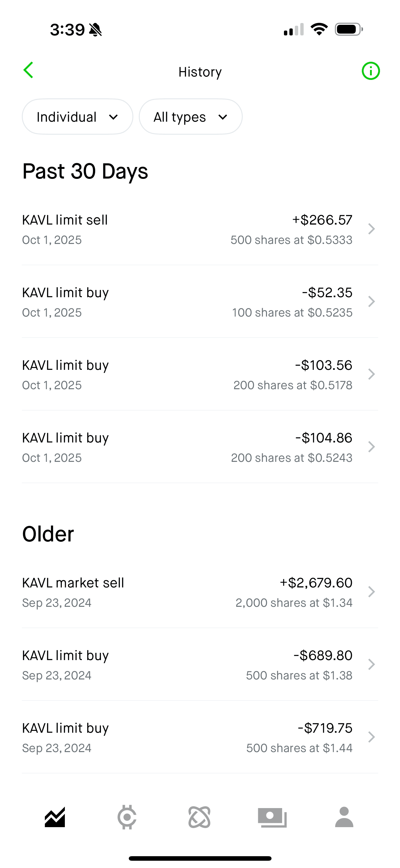This screenshot has width=400, height=868.
Task: Open the KAVL limit buy -$103.56 entry
Action: pos(187,375)
